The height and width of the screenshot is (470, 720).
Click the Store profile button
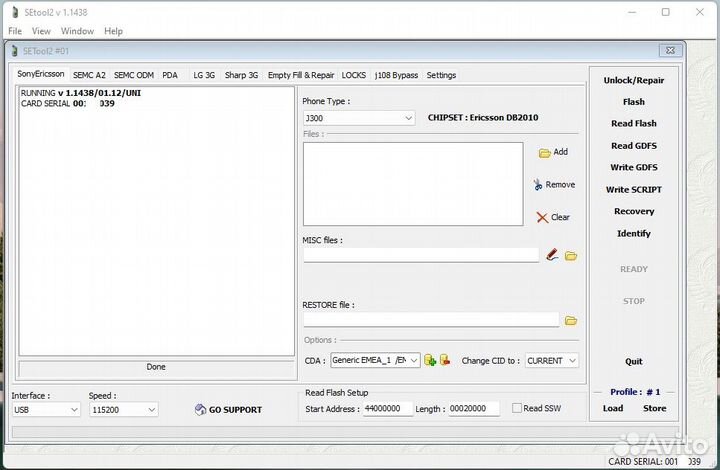point(654,408)
